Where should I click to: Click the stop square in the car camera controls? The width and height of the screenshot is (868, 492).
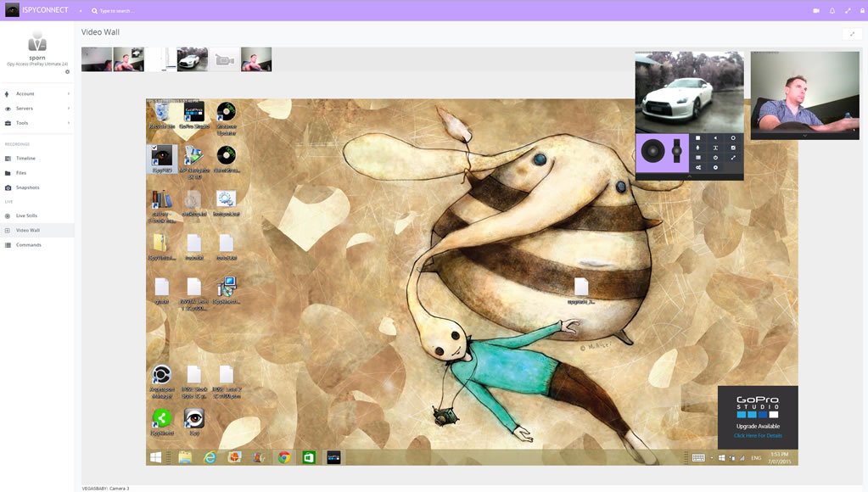tap(698, 137)
